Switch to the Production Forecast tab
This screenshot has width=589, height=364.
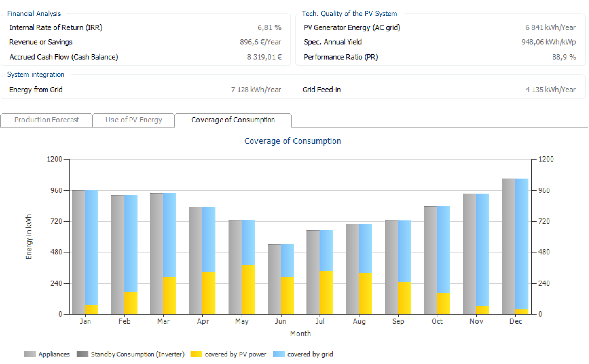(x=46, y=120)
